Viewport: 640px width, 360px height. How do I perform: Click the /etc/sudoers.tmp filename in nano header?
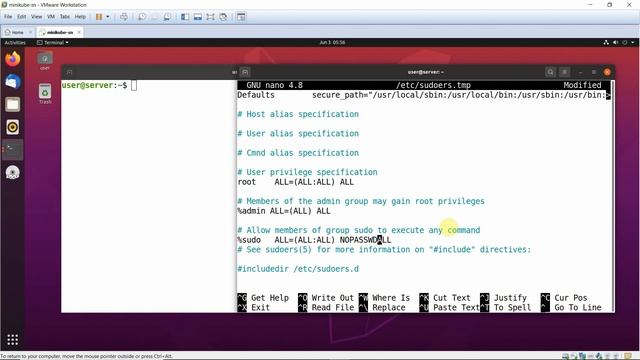(433, 85)
